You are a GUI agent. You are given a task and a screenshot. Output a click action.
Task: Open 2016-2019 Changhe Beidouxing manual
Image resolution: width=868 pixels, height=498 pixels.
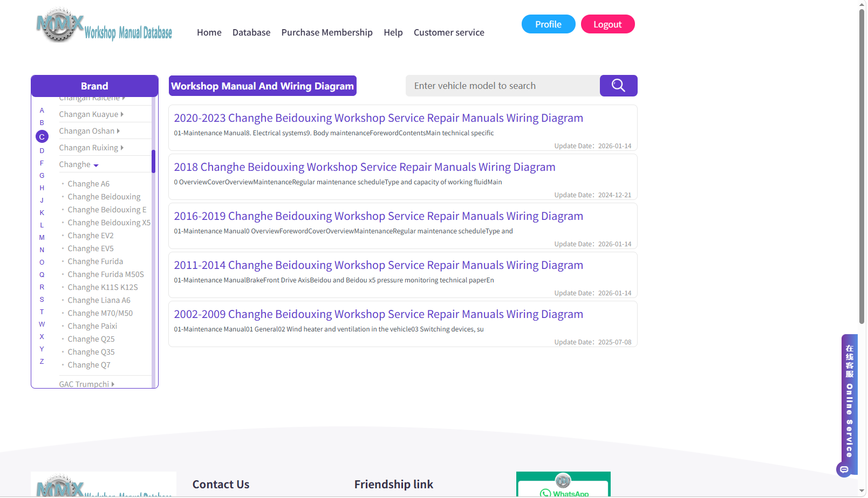click(378, 216)
